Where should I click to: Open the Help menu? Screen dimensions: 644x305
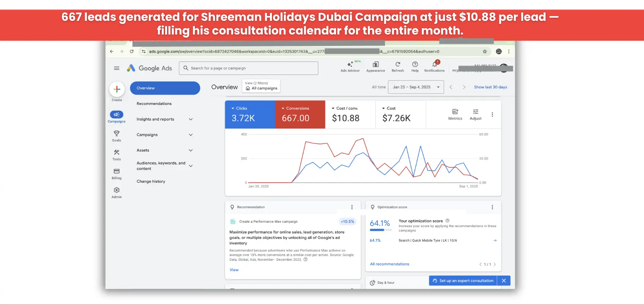point(415,66)
